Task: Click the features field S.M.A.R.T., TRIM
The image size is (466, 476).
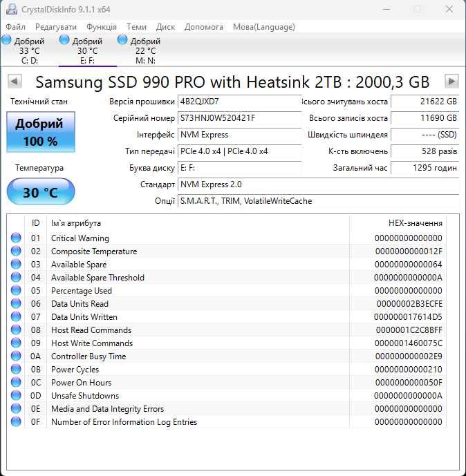Action: tap(318, 201)
